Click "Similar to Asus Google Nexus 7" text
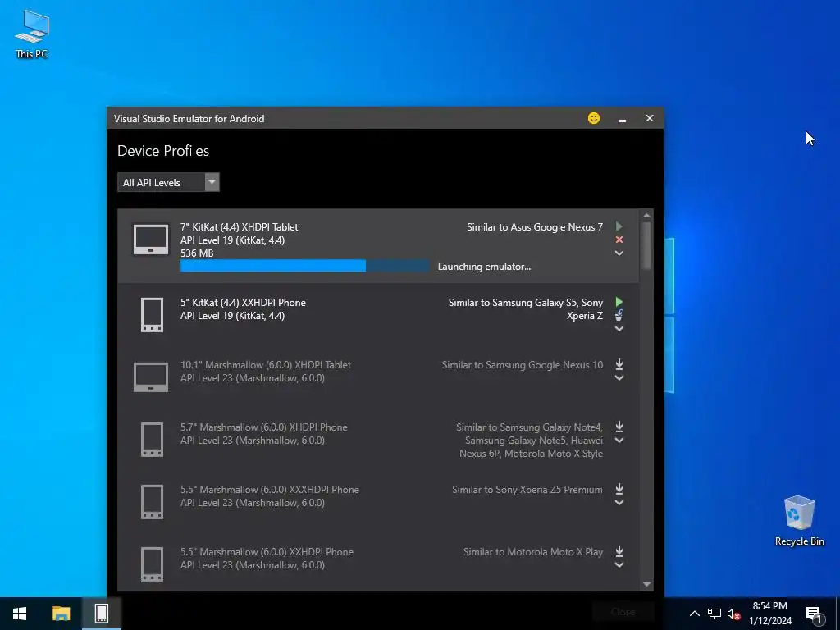840x630 pixels. tap(535, 227)
